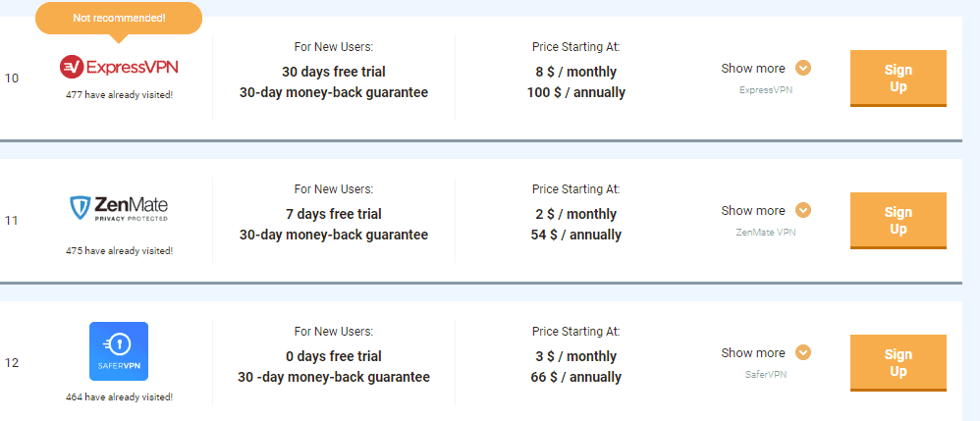Click the SaferVPN blue logo tile
Screen dimensions: 980x421
tap(119, 351)
